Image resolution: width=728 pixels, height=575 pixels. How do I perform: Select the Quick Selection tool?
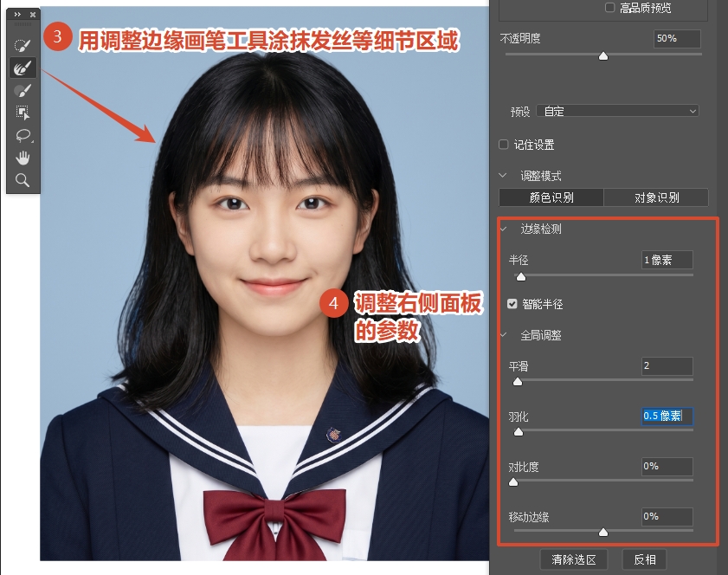tap(23, 45)
